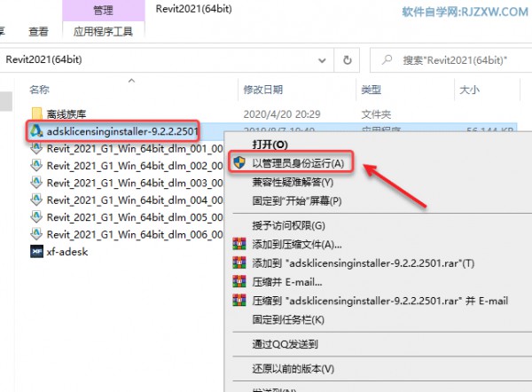Click the refresh button next to address bar
The height and width of the screenshot is (392, 532).
(x=347, y=60)
